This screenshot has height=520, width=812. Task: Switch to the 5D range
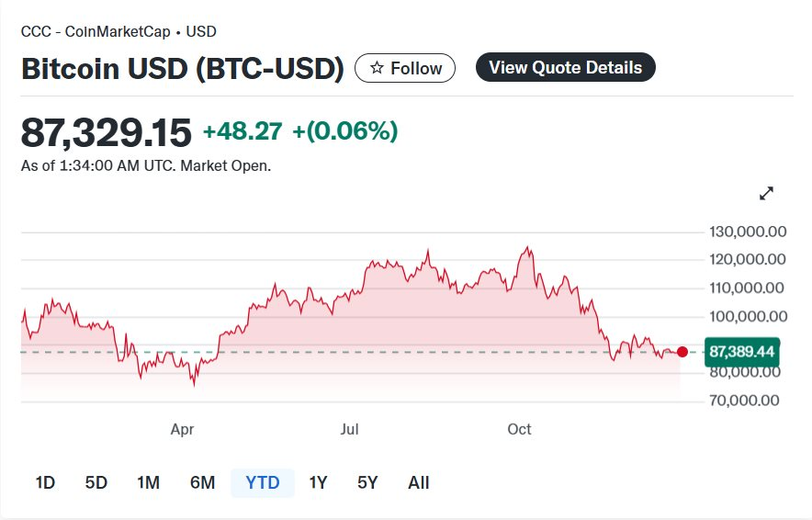point(96,482)
